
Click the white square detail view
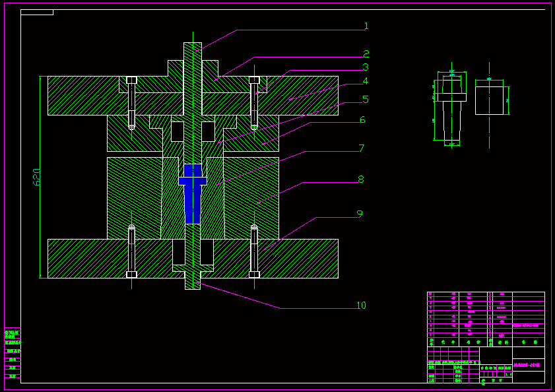[x=489, y=100]
